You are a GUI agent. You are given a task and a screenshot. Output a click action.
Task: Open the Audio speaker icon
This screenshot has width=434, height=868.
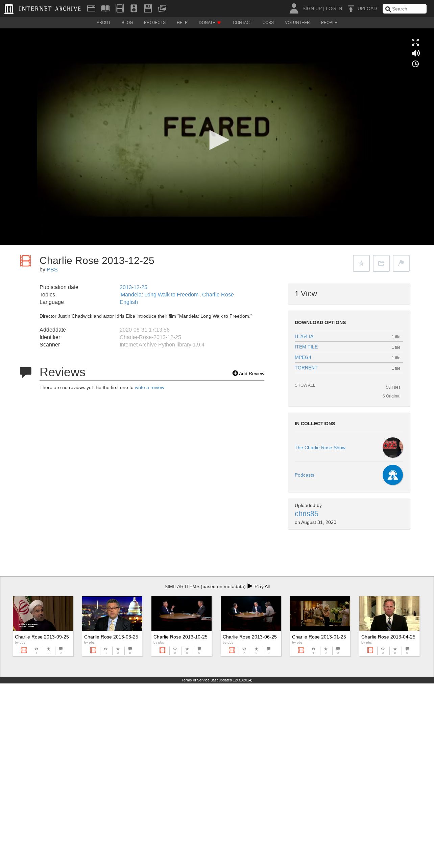[134, 8]
